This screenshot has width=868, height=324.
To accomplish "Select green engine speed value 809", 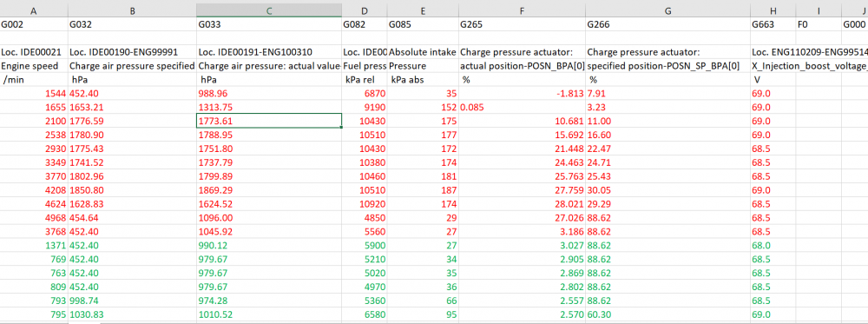I will (34, 288).
